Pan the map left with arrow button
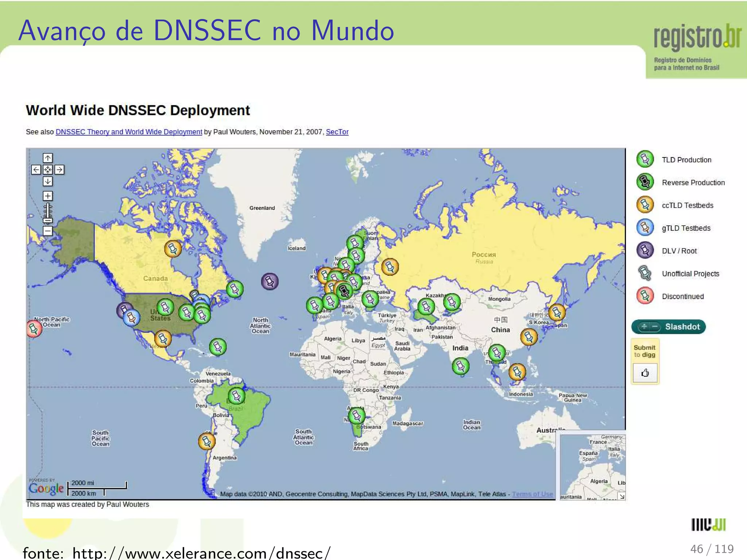This screenshot has height=560, width=747. pyautogui.click(x=36, y=170)
